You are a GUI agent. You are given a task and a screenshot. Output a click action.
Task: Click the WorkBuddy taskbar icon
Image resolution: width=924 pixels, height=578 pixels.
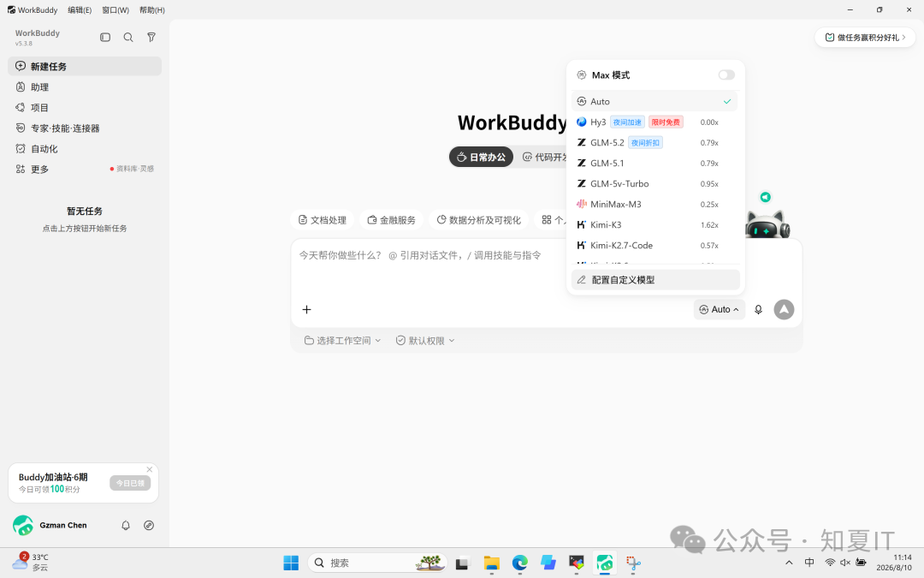click(x=605, y=563)
